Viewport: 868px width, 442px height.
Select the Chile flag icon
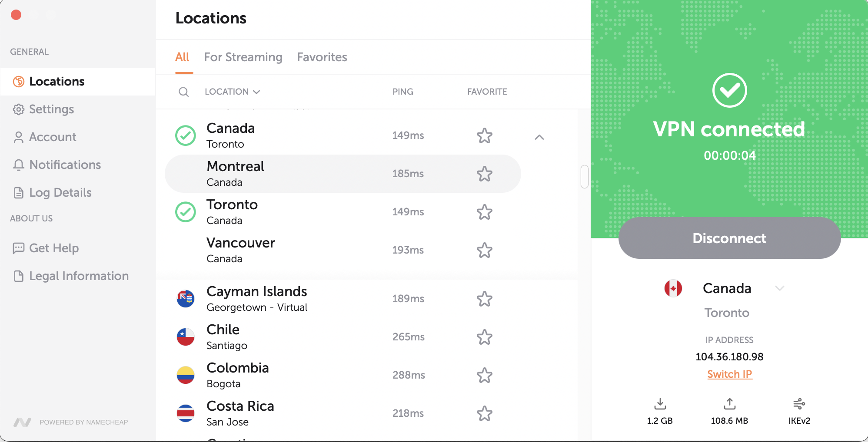tap(186, 337)
